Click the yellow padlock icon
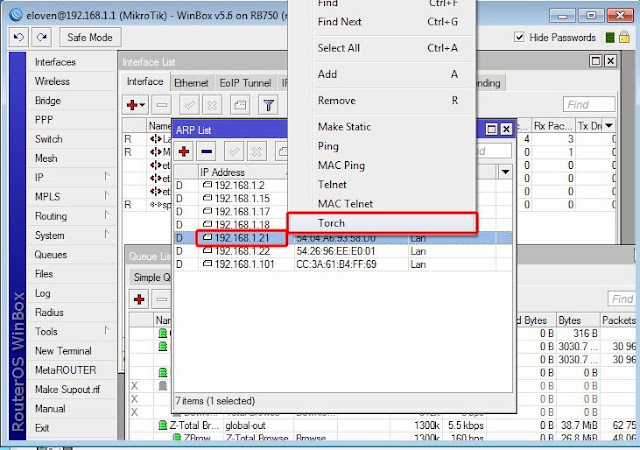The image size is (640, 450). pos(624,37)
